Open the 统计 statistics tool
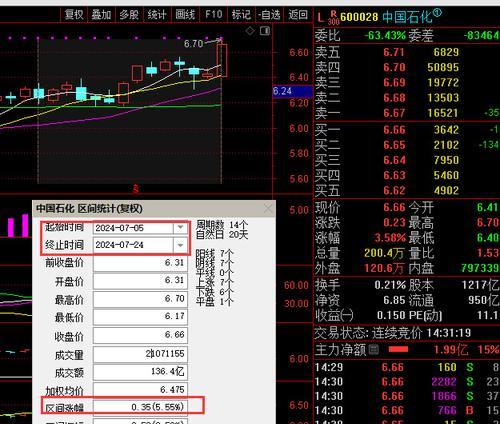This screenshot has width=500, height=424. pyautogui.click(x=157, y=14)
